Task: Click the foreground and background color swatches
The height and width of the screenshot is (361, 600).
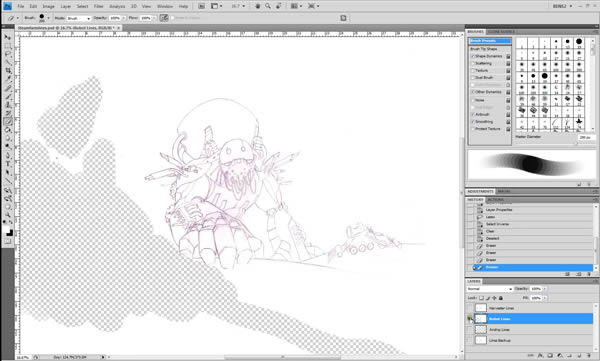Action: click(x=8, y=231)
